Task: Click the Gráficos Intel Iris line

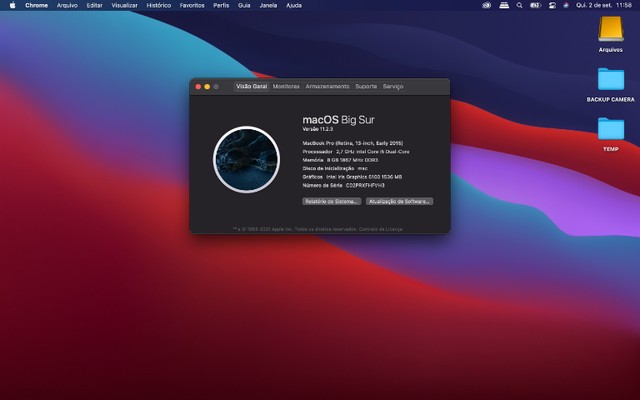Action: coord(352,177)
